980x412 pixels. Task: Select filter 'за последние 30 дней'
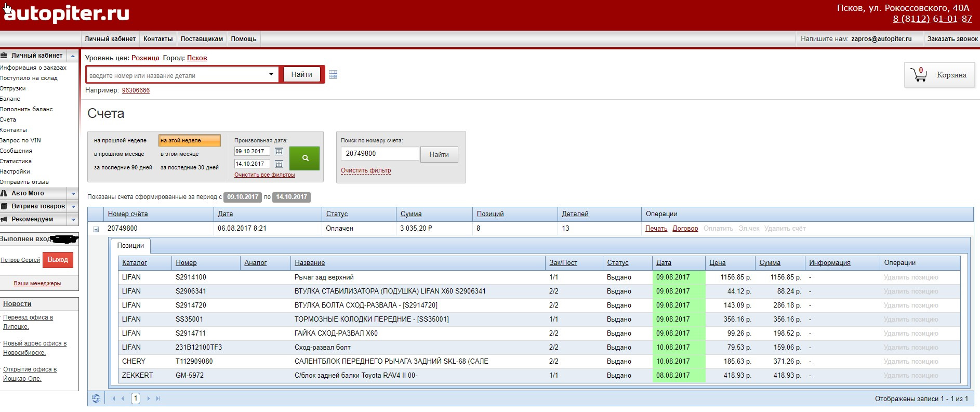pyautogui.click(x=190, y=167)
